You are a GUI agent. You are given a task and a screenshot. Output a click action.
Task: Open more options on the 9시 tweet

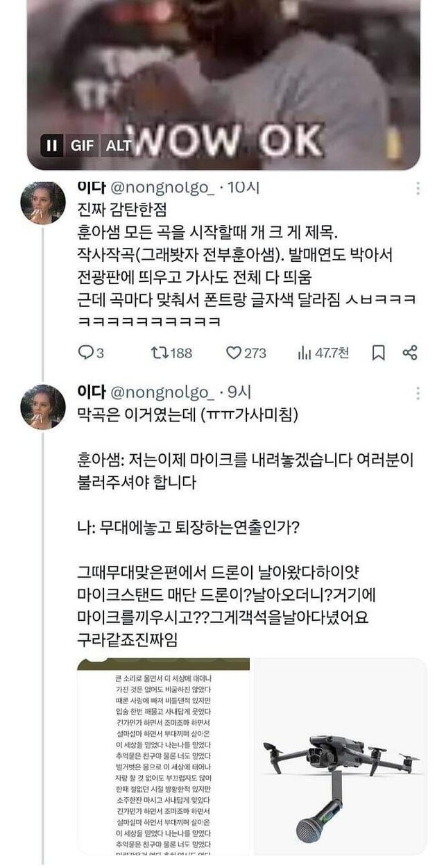point(418,394)
